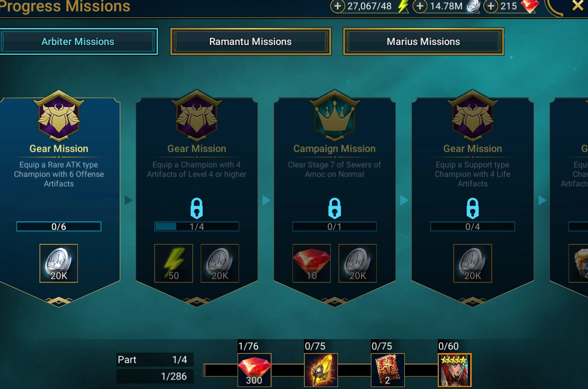
Task: Select the Arbiter Missions tab
Action: click(78, 41)
